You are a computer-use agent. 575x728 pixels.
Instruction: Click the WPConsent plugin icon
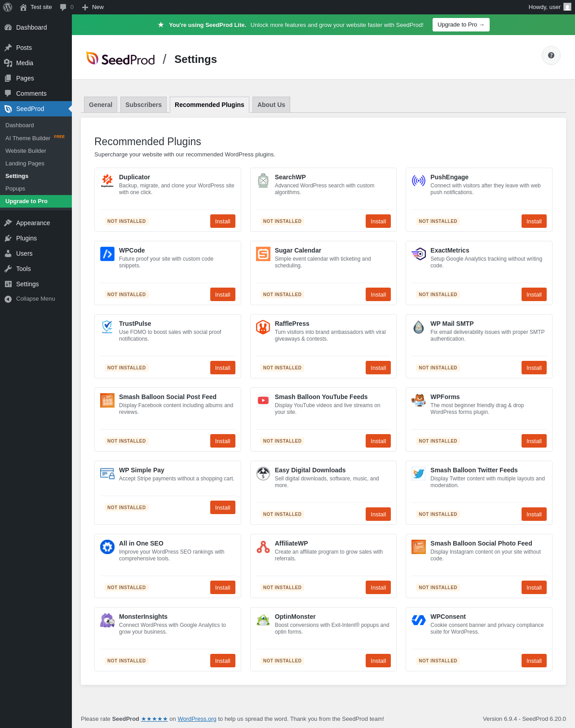click(419, 620)
